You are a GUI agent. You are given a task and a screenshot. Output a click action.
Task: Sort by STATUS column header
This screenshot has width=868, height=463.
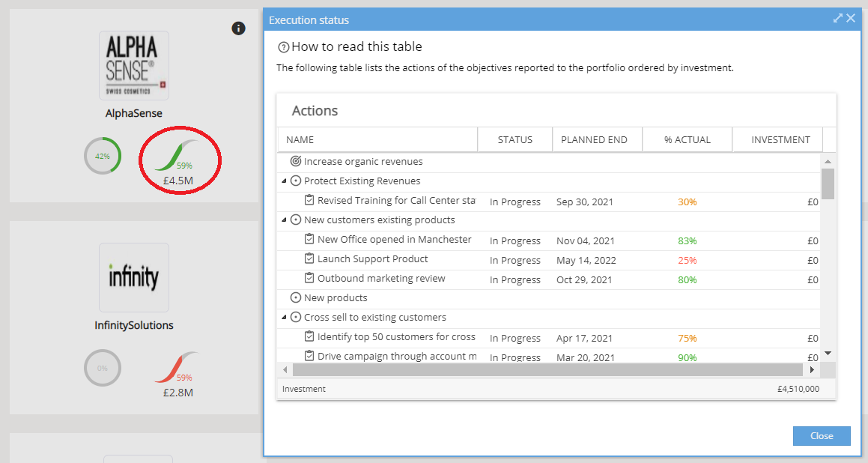(x=515, y=139)
